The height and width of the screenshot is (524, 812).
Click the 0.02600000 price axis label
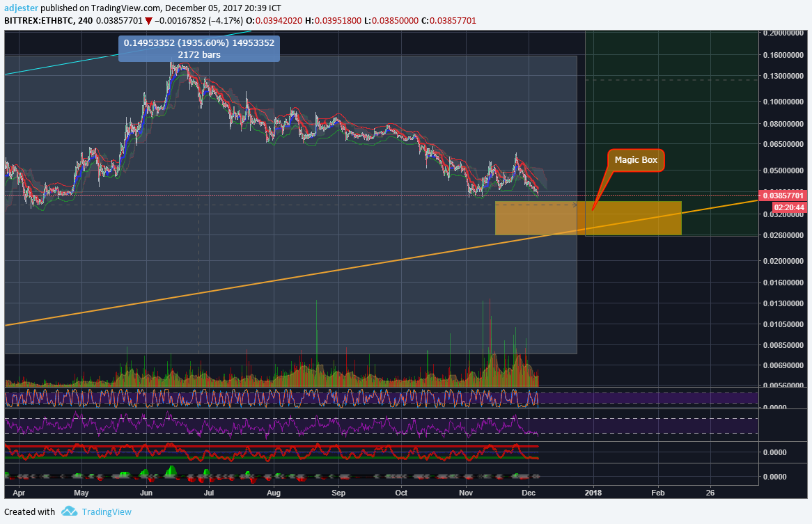coord(783,235)
